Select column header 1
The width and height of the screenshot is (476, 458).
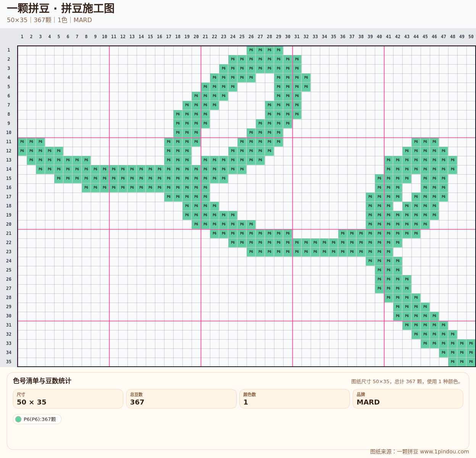click(22, 37)
